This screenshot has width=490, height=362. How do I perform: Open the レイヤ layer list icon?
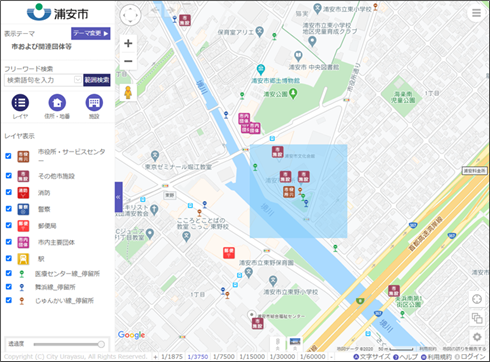coord(20,103)
